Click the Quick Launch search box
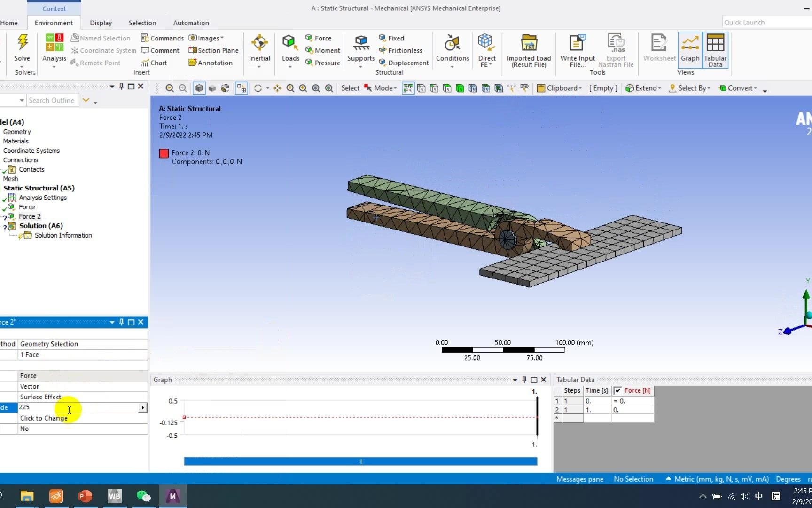812x508 pixels. pyautogui.click(x=767, y=22)
